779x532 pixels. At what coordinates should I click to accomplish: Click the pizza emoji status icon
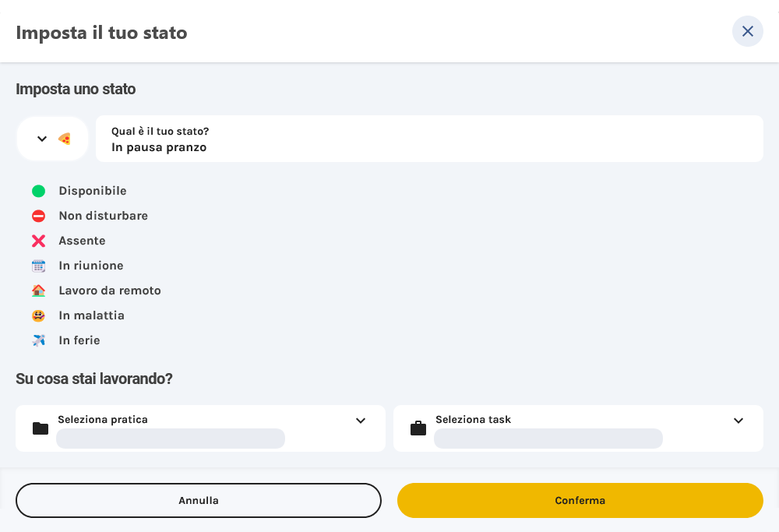point(65,139)
